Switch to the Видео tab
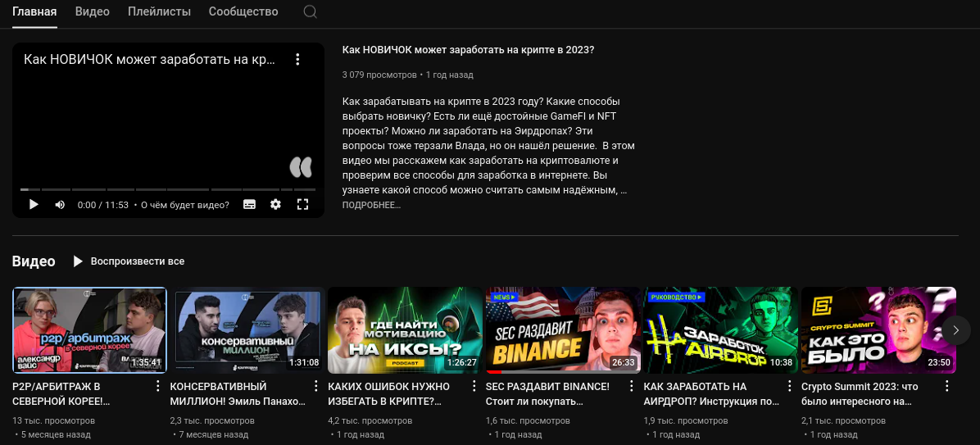The image size is (980, 445). 93,11
